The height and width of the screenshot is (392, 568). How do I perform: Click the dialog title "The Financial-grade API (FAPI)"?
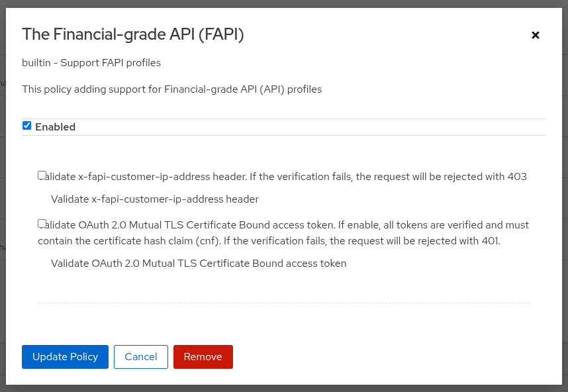click(133, 34)
